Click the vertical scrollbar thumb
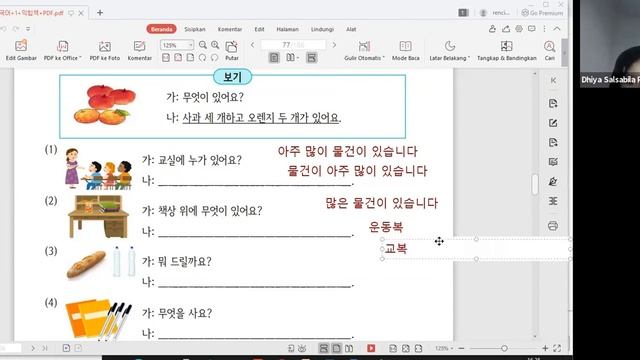640x360 pixels. 535,184
